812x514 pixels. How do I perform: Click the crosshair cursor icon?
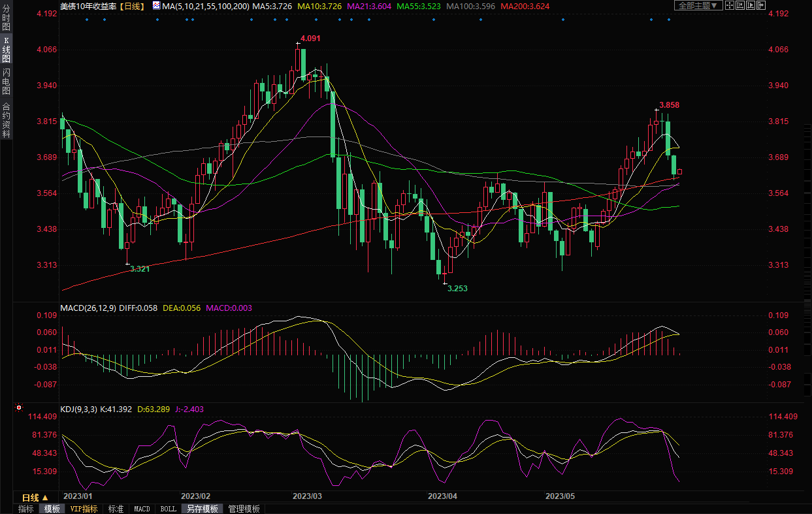tap(731, 5)
